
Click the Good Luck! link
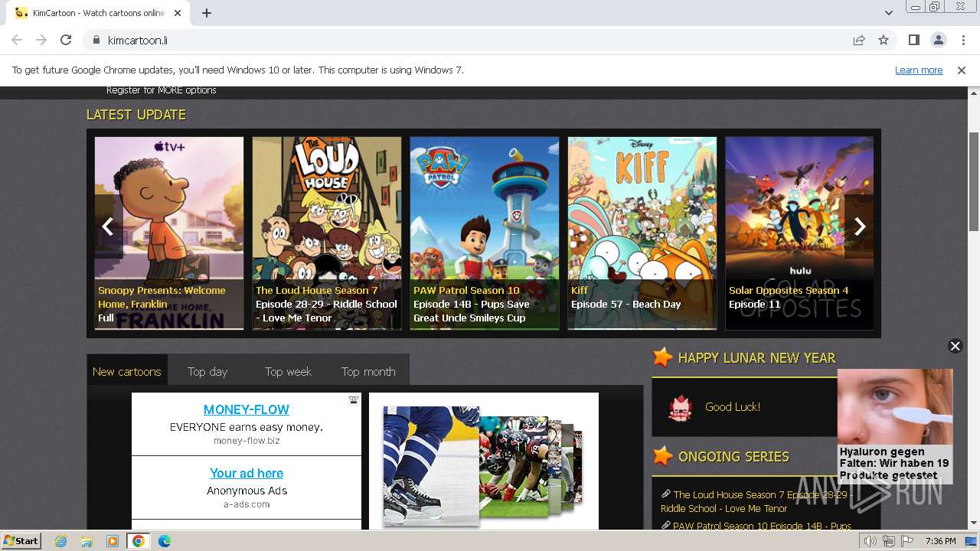(733, 406)
